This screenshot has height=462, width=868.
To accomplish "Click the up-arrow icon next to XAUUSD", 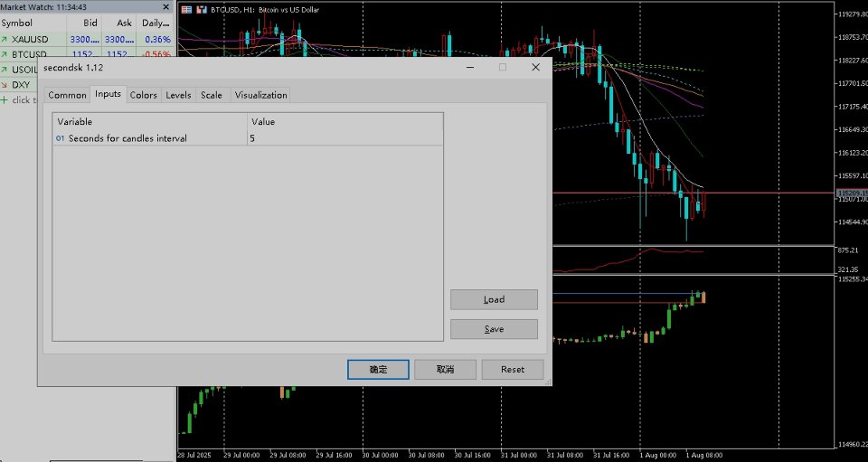I will [5, 40].
